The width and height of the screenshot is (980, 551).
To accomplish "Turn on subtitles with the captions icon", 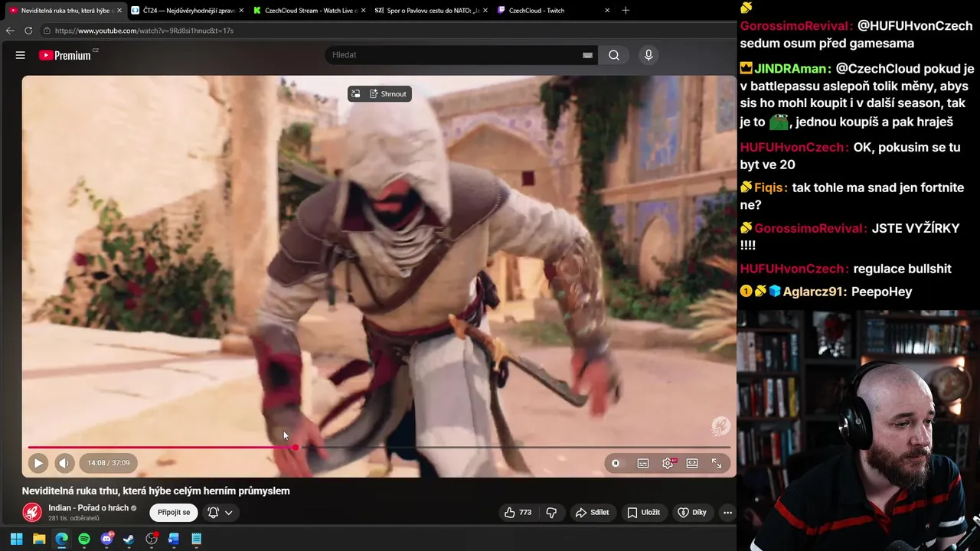I will click(x=643, y=463).
